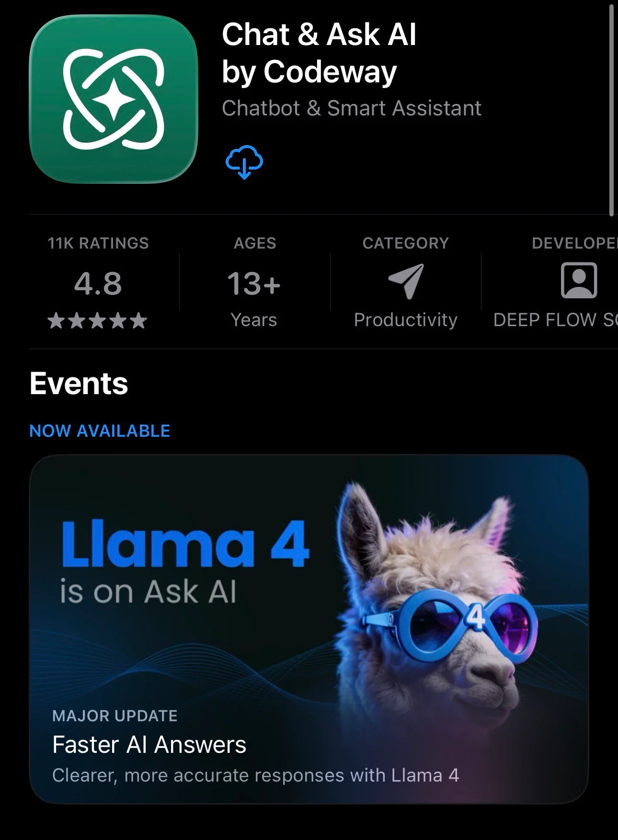Tap the Events section heading
The height and width of the screenshot is (840, 618).
click(x=79, y=384)
